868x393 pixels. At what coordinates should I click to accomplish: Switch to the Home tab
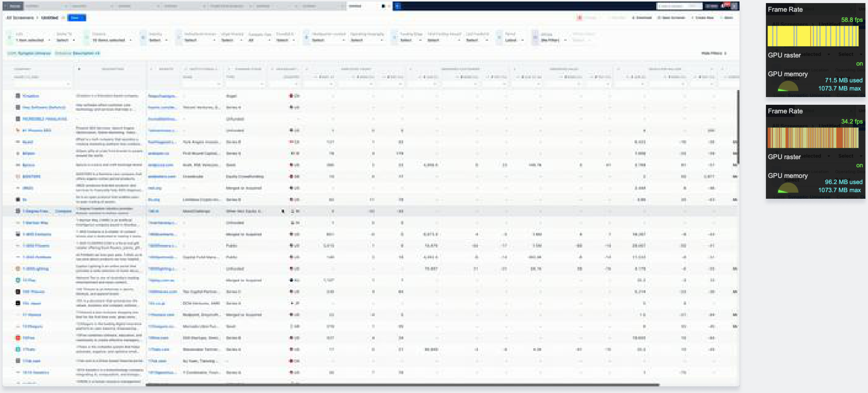pos(13,6)
